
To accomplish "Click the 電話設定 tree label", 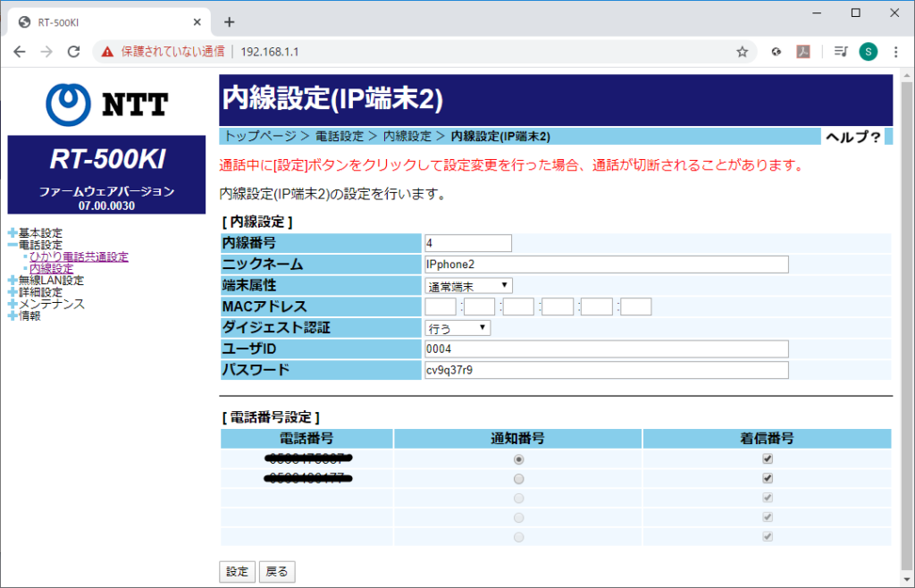I will click(x=40, y=245).
